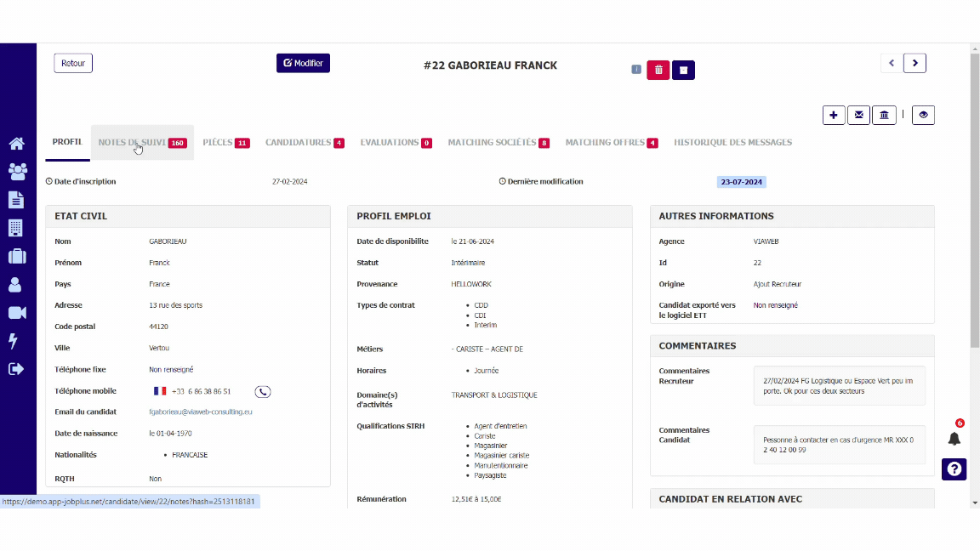980x551 pixels.
Task: Click the inscription date 27-02-2024
Action: click(x=289, y=182)
